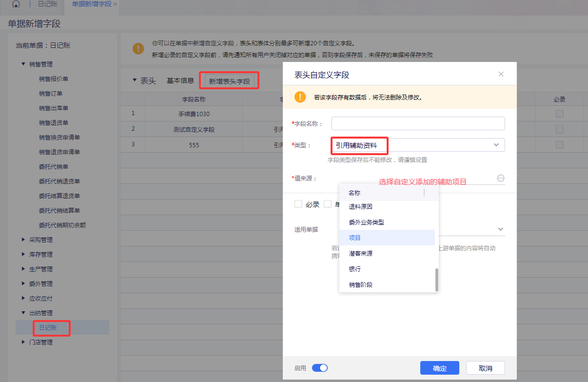Click the info warning icon beside the page notice

pos(138,48)
